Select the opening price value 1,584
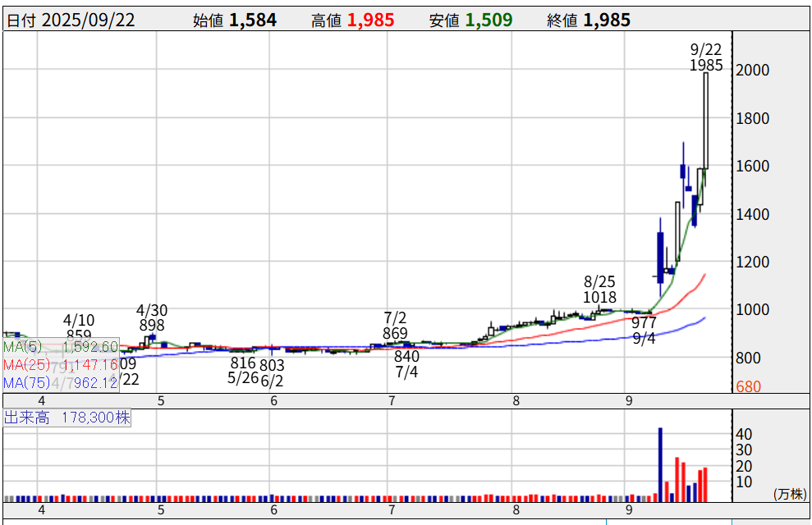 [x=253, y=21]
